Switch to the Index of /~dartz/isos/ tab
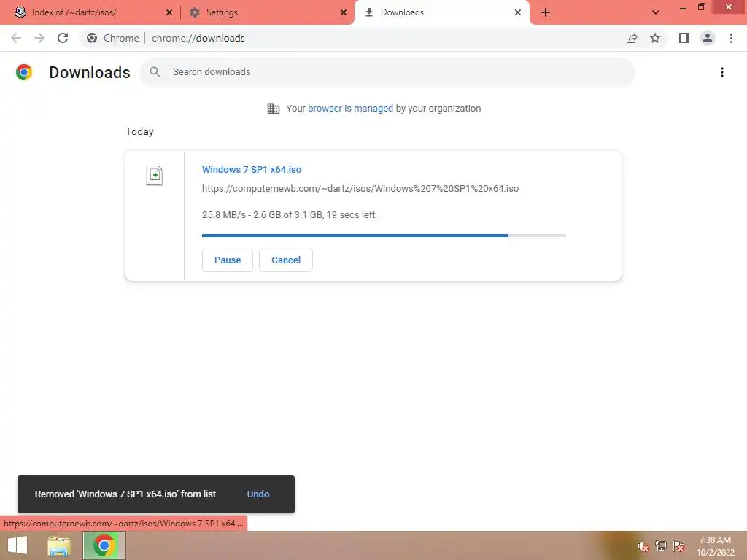The height and width of the screenshot is (560, 747). click(x=89, y=12)
